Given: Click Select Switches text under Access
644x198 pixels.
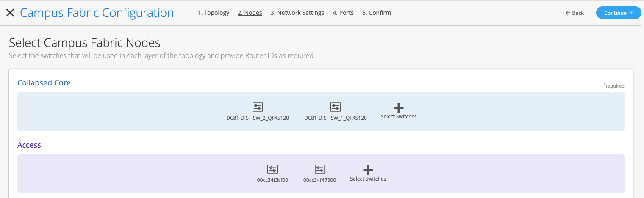Looking at the screenshot, I should point(368,179).
